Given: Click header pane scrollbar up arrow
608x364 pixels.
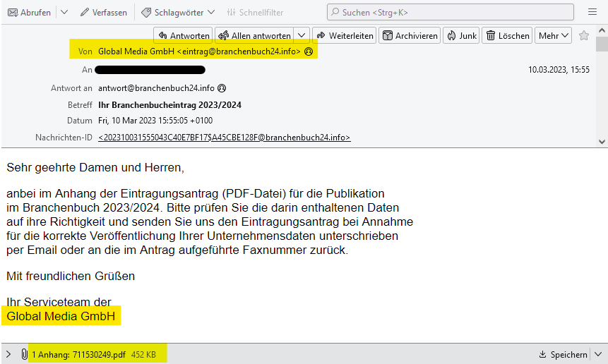Looking at the screenshot, I should (602, 30).
